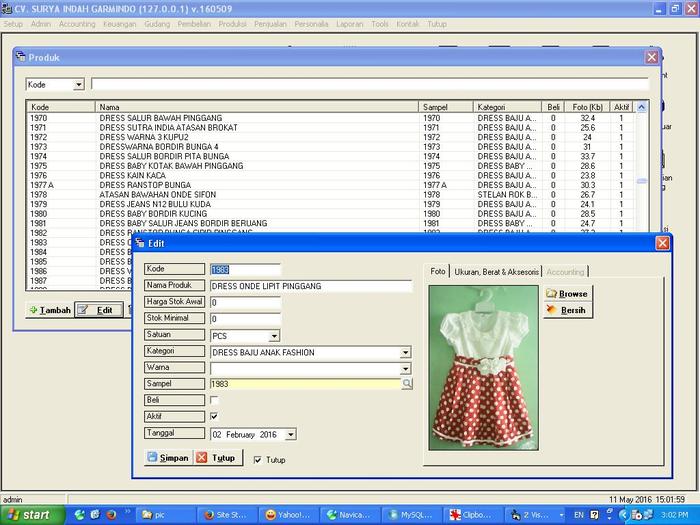Click the Tambah add product button
This screenshot has width=700, height=525.
click(x=49, y=311)
